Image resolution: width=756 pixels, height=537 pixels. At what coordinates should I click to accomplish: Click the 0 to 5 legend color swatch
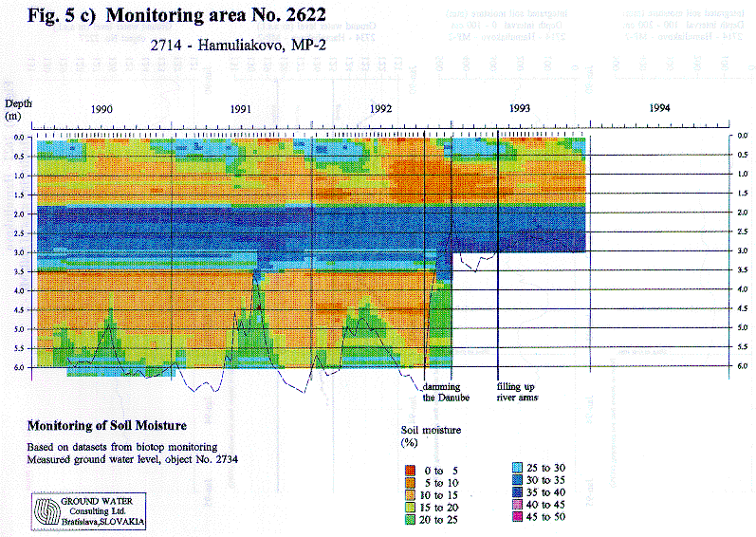(x=410, y=471)
